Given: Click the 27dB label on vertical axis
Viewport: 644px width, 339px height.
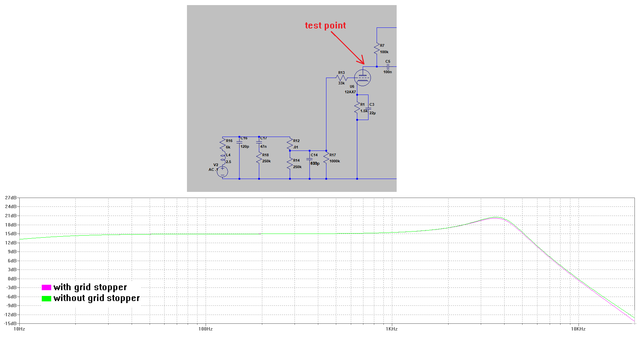Looking at the screenshot, I should pos(11,198).
